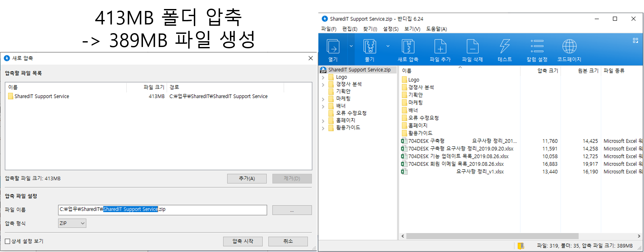Click Excel icon of 기능 업데이트 목록 file
The image size is (644, 252).
(x=404, y=156)
